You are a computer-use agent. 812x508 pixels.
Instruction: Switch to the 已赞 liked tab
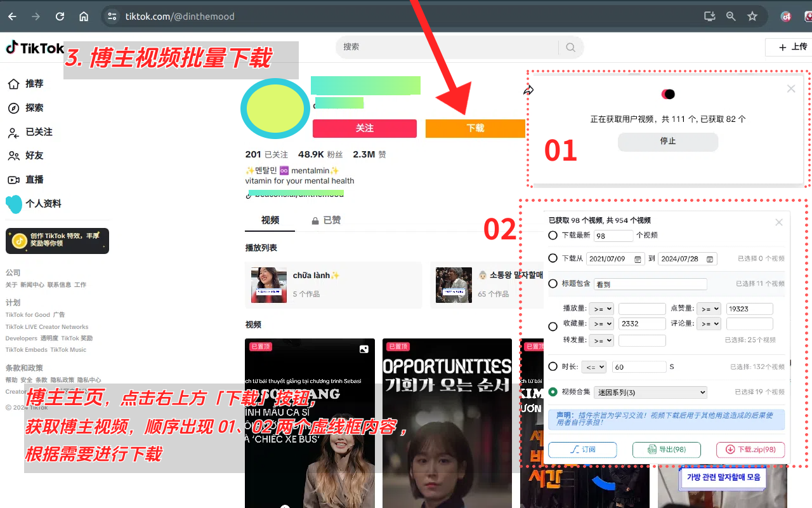pos(326,220)
